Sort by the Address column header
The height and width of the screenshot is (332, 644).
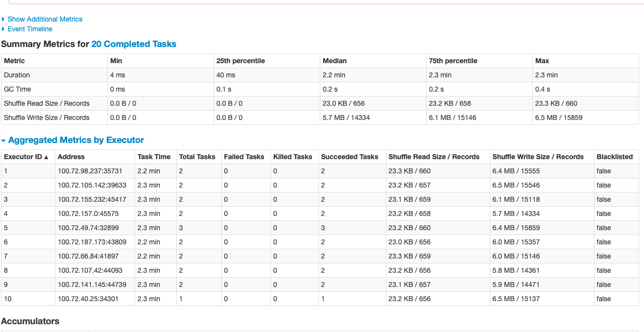(71, 157)
